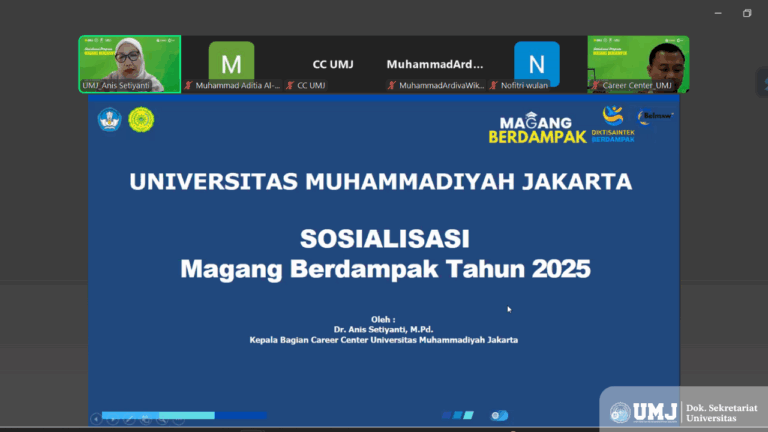The height and width of the screenshot is (432, 768).
Task: Click the Belmawa logo on slide
Action: [655, 117]
